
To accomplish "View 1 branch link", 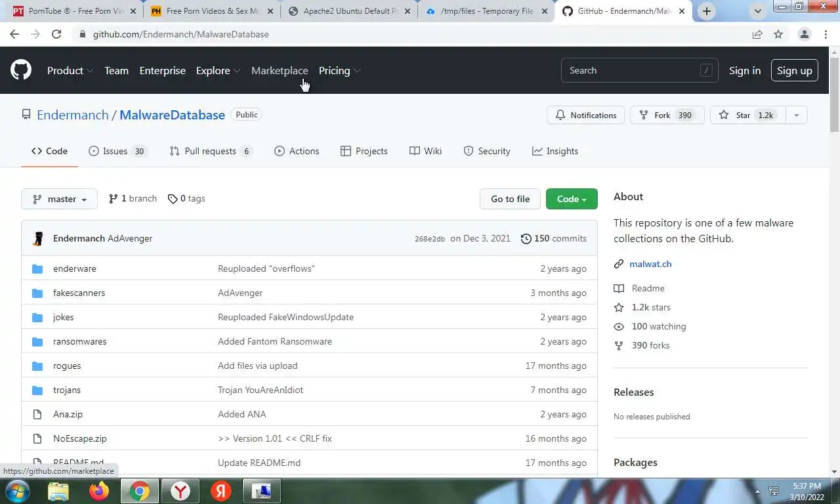I will (133, 198).
